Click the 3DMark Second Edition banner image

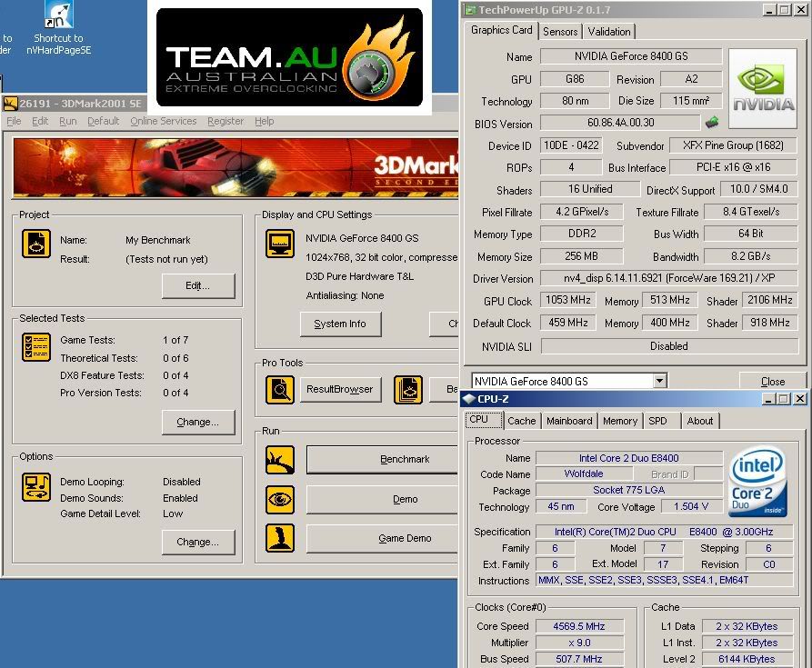(236, 167)
